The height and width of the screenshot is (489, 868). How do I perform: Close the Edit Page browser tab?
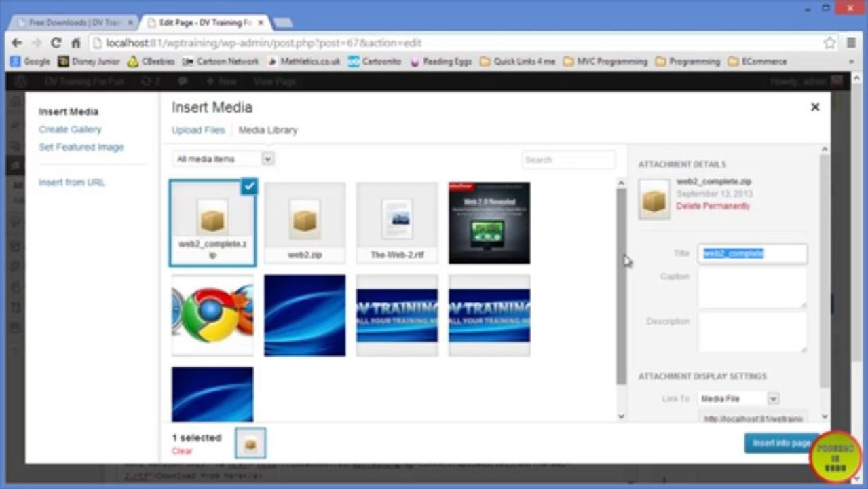pos(262,22)
